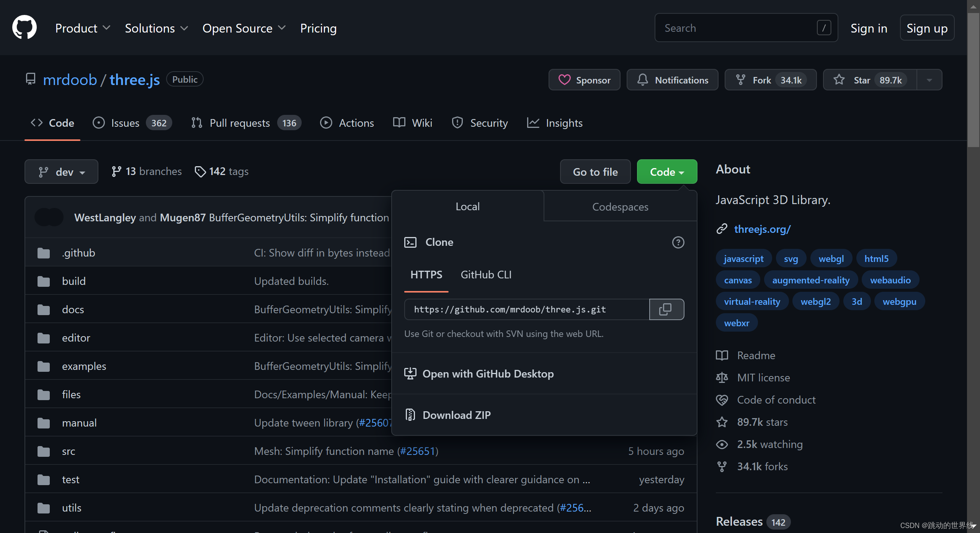Open the Wiki tab
The width and height of the screenshot is (980, 533).
tap(413, 123)
